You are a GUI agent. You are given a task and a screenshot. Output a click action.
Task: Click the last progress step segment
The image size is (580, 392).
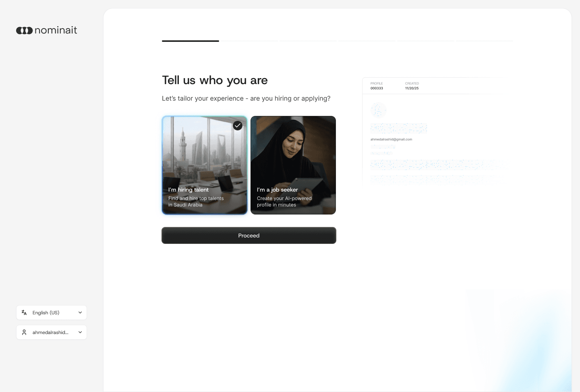tap(485, 41)
